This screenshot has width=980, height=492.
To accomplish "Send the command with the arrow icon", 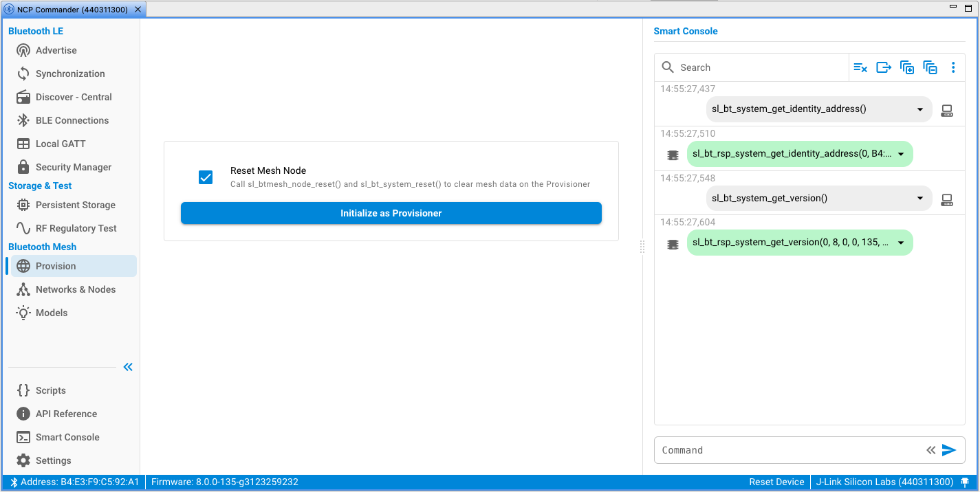I will 949,450.
